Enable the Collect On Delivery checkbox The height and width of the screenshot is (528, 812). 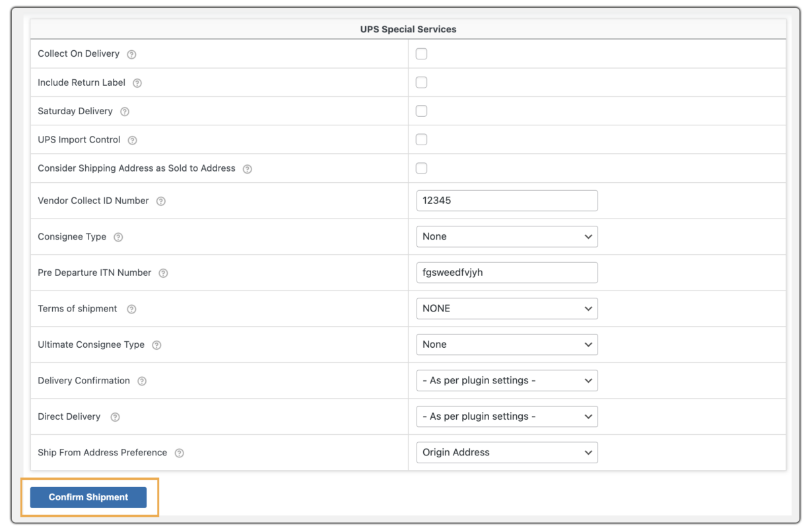click(421, 53)
